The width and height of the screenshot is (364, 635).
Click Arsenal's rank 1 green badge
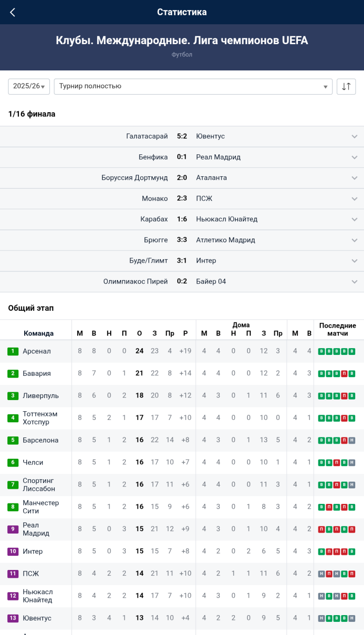click(x=13, y=351)
